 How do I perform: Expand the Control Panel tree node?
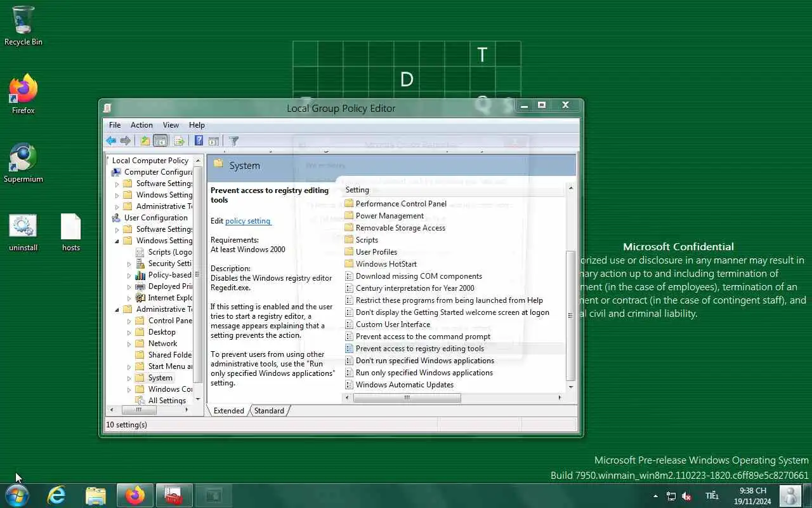tap(129, 321)
